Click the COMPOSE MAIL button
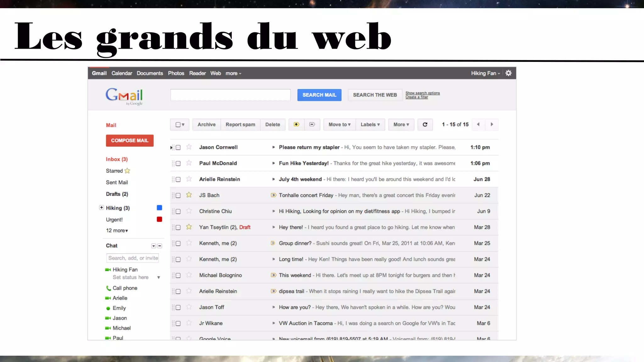Image resolution: width=644 pixels, height=362 pixels. [130, 140]
